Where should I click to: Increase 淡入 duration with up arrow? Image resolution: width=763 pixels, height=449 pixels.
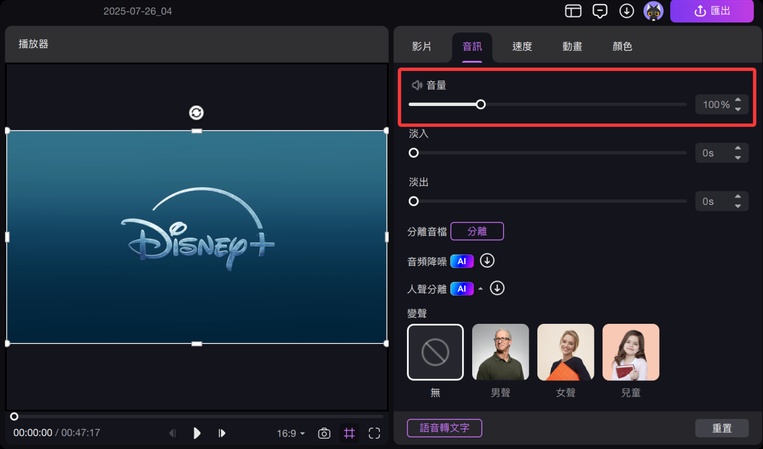tap(738, 148)
